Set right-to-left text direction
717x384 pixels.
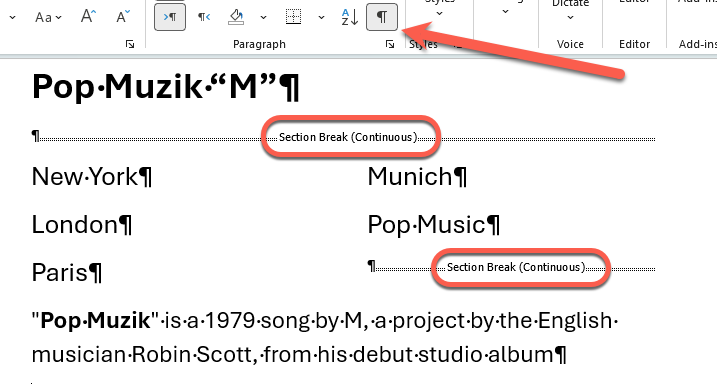point(204,17)
